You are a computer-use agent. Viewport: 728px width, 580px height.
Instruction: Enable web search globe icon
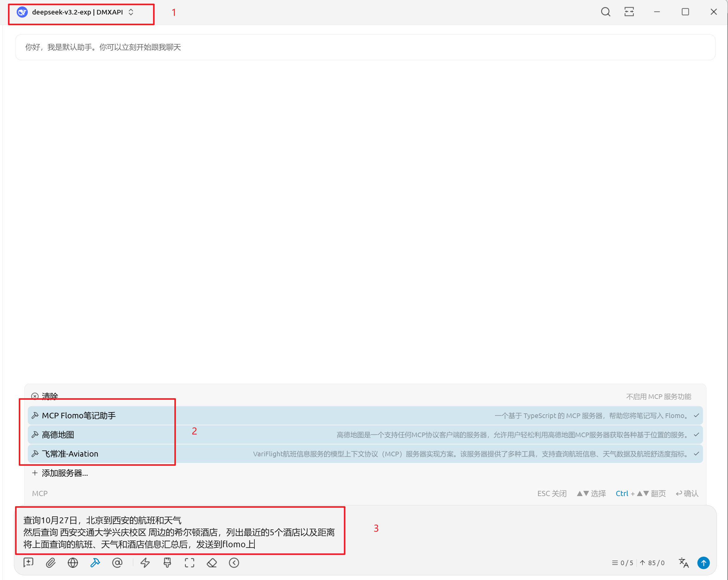(73, 562)
